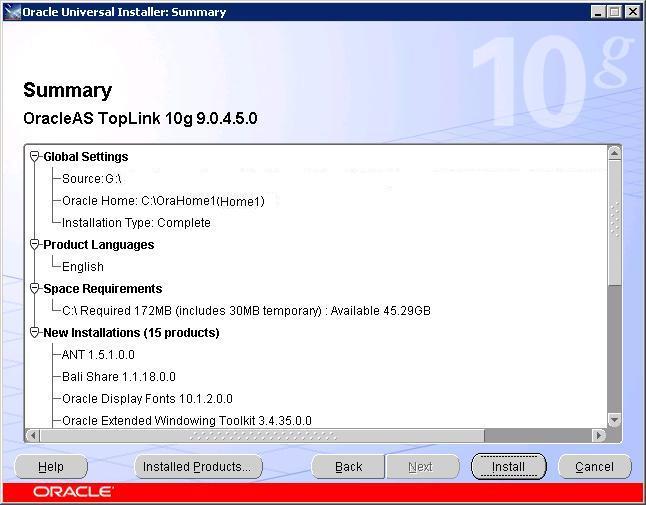Viewport: 646px width, 505px height.
Task: Select the Oracle Home C:\OraHome1 row
Action: pos(163,201)
